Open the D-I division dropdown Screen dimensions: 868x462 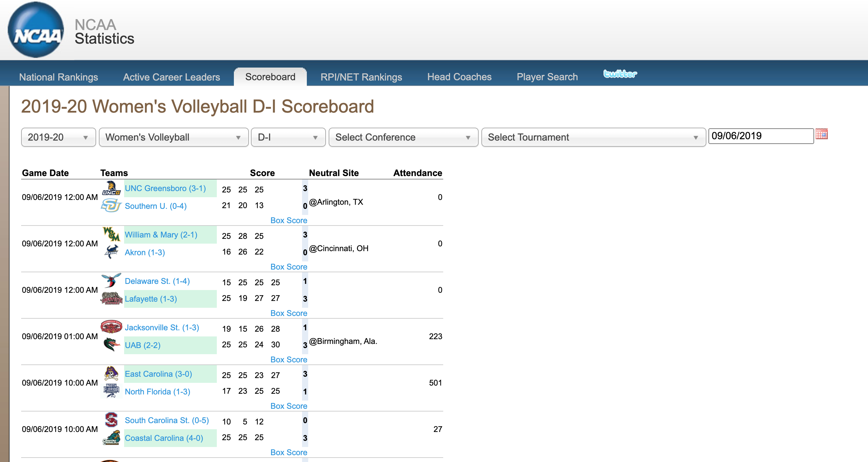[288, 137]
